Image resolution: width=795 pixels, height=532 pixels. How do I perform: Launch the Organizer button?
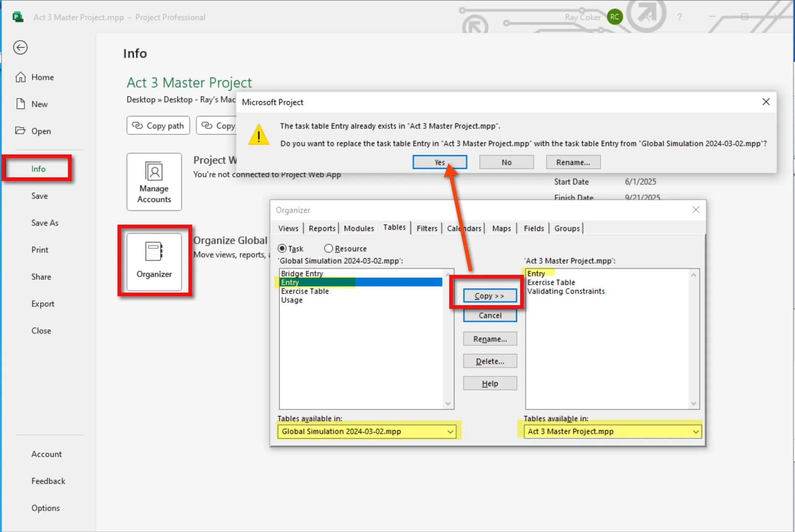coord(154,262)
